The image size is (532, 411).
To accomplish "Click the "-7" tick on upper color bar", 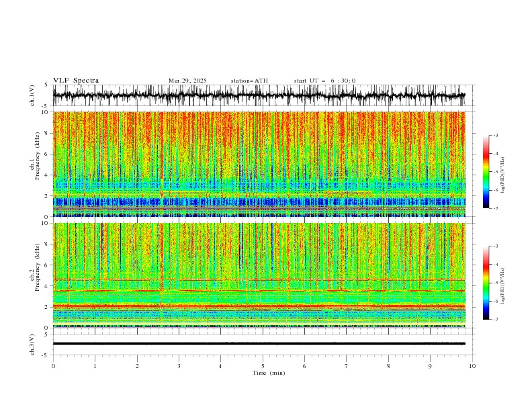I will tap(495, 209).
